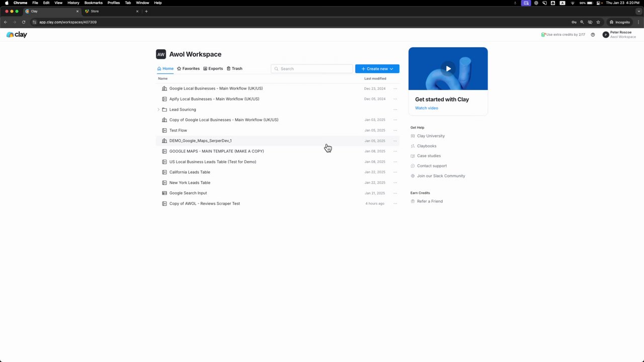Click folder icon beside Lead Souricng
Screen dimensions: 644x362
[165, 110]
